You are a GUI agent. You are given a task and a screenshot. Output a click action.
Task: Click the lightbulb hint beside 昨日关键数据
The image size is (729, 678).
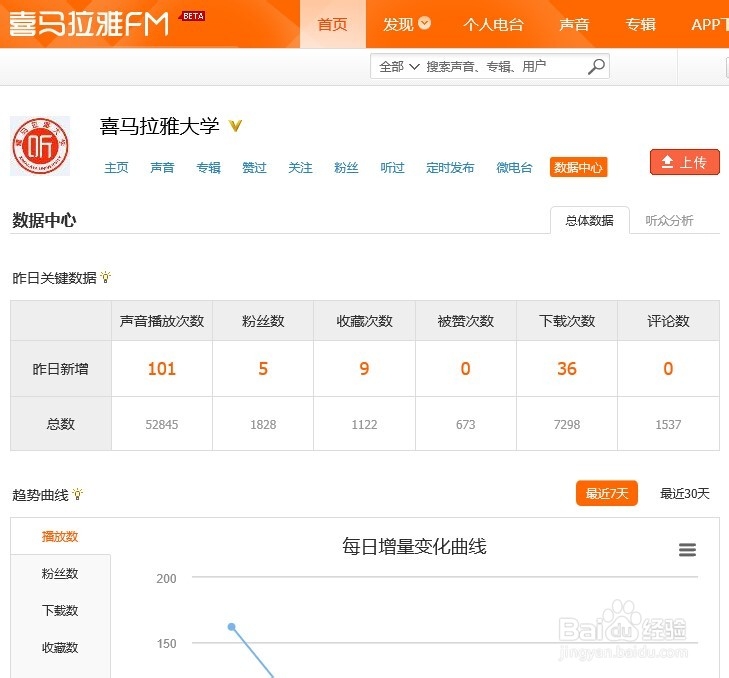[x=106, y=277]
